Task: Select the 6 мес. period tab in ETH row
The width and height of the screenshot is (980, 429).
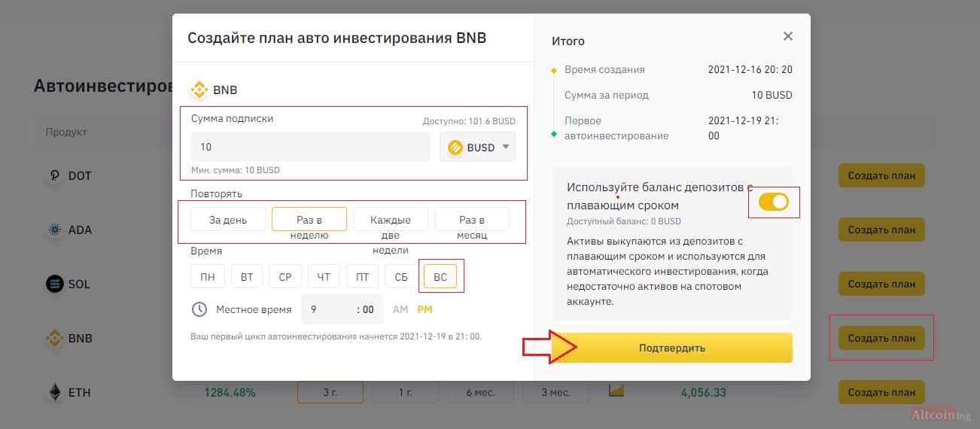Action: tap(481, 392)
